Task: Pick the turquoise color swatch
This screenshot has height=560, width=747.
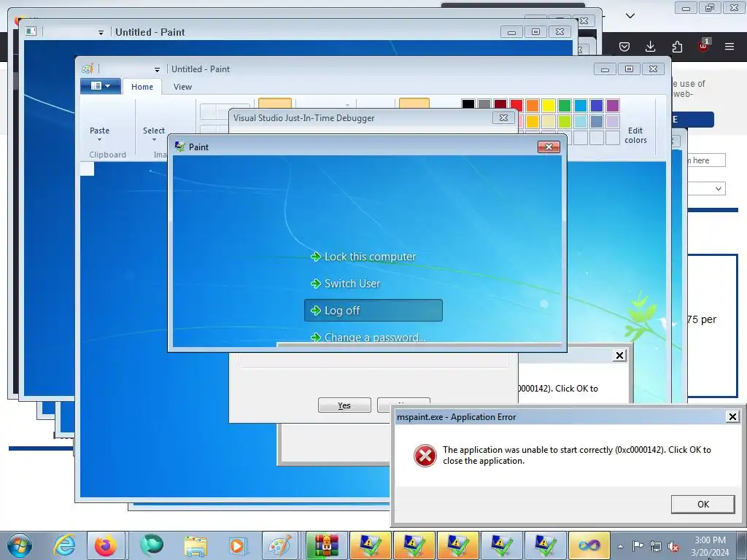Action: (x=581, y=105)
